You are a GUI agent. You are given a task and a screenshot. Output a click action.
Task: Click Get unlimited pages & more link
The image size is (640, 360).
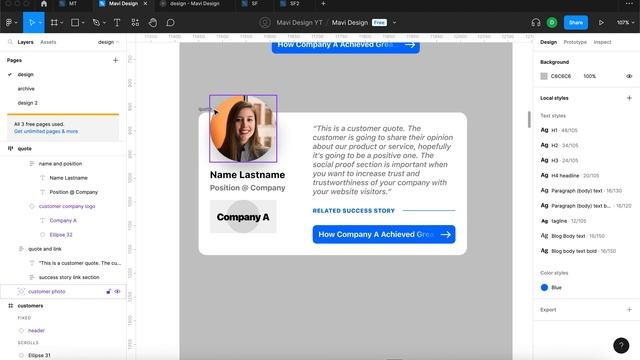coord(46,131)
